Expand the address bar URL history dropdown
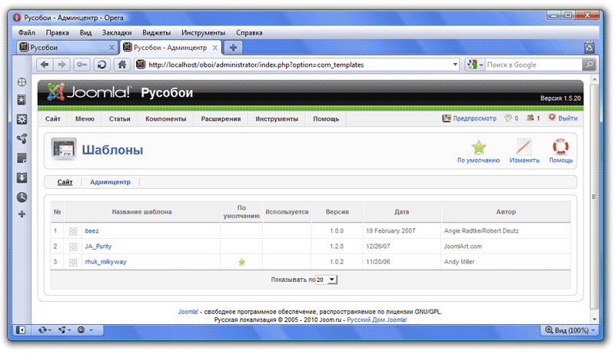The width and height of the screenshot is (615, 364). pos(455,65)
